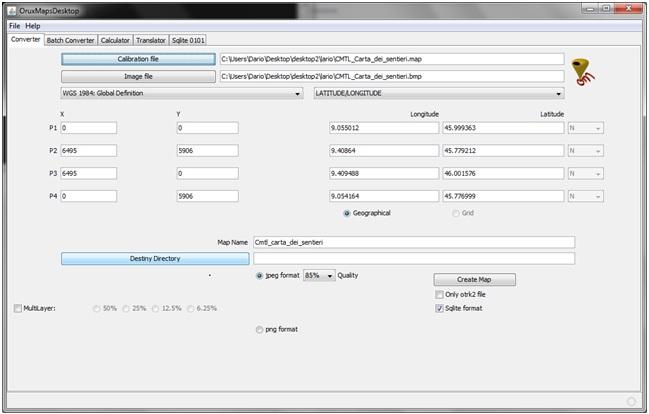Viewport: 649px width, 414px height.
Task: Click P4 latitude field 45.776999
Action: [x=503, y=197]
